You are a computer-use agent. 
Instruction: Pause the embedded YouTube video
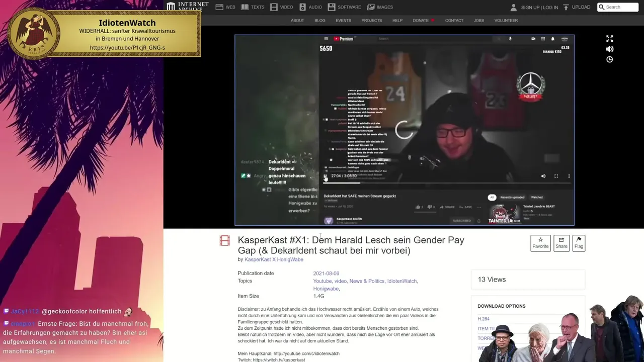pyautogui.click(x=325, y=176)
